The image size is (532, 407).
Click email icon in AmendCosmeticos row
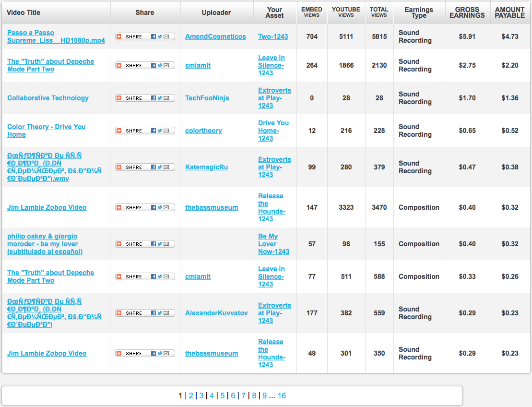click(x=166, y=36)
